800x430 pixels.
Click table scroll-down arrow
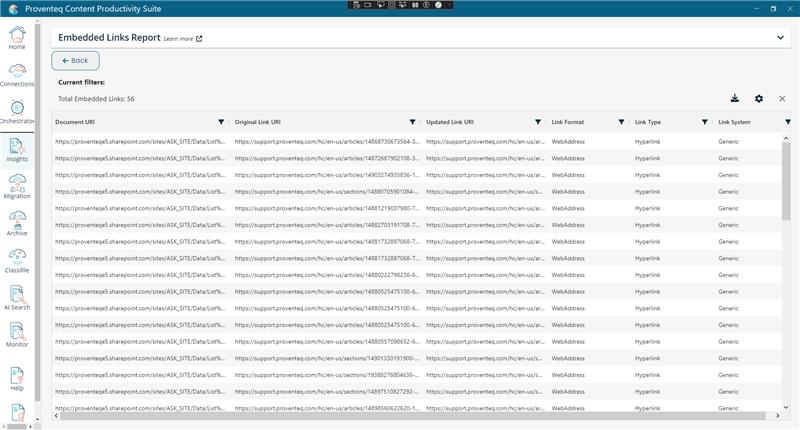(x=786, y=407)
